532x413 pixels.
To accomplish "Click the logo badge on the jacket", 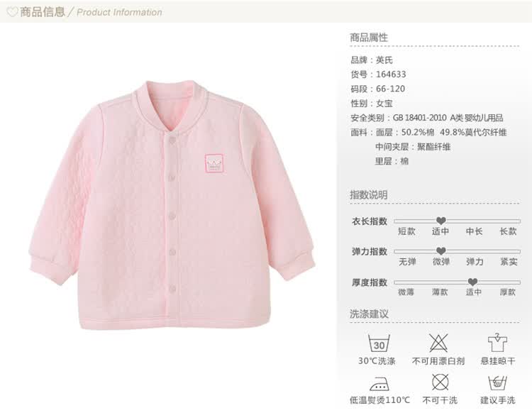I will coord(214,164).
